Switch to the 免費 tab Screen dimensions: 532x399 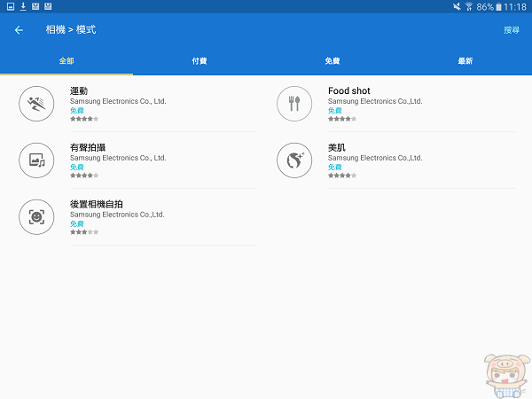click(332, 61)
